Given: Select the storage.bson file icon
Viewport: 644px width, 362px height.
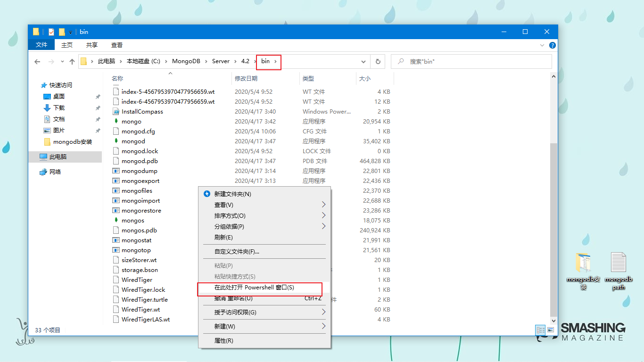Looking at the screenshot, I should click(116, 270).
